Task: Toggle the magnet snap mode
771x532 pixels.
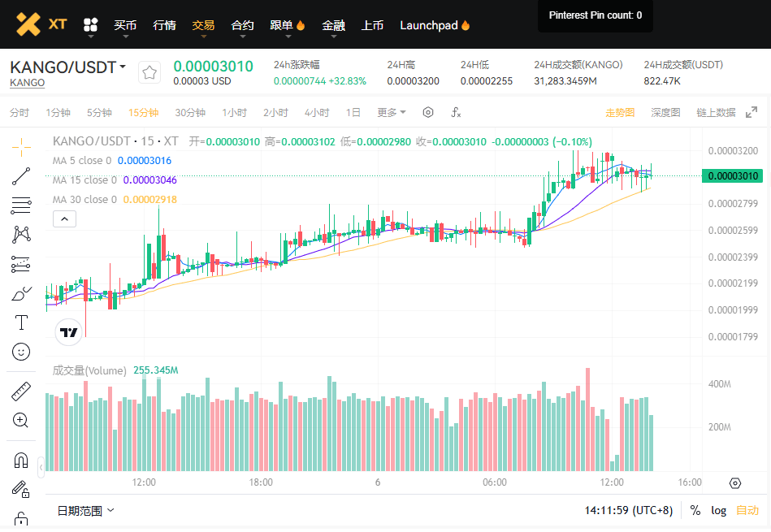Action: [x=21, y=461]
